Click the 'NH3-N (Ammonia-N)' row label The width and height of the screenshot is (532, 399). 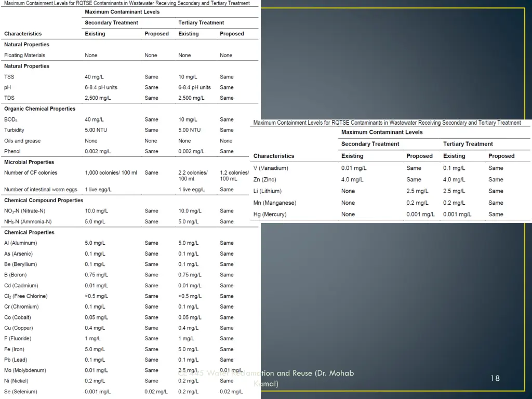tap(28, 222)
